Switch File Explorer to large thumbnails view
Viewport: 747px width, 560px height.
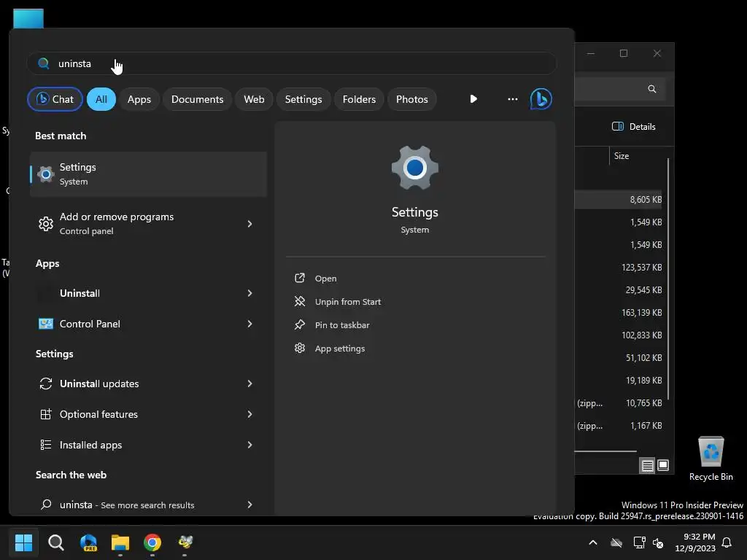coord(663,465)
